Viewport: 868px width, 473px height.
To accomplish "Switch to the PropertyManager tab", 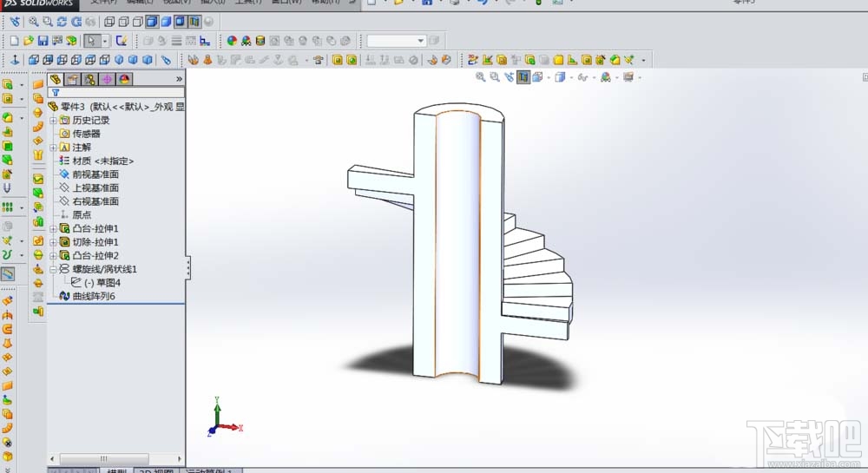I will click(x=73, y=79).
